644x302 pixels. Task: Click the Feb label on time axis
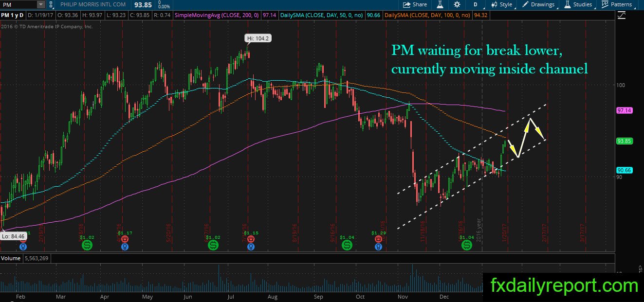pos(20,296)
